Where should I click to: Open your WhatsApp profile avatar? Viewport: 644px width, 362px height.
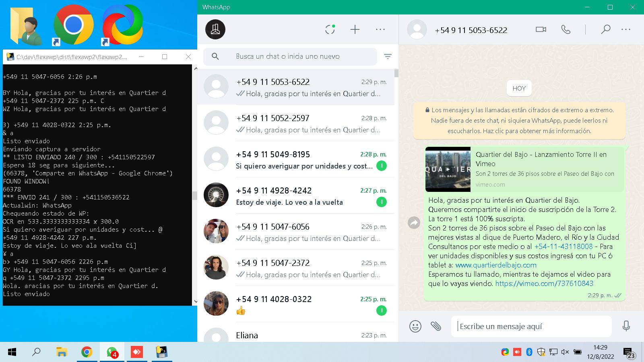215,29
